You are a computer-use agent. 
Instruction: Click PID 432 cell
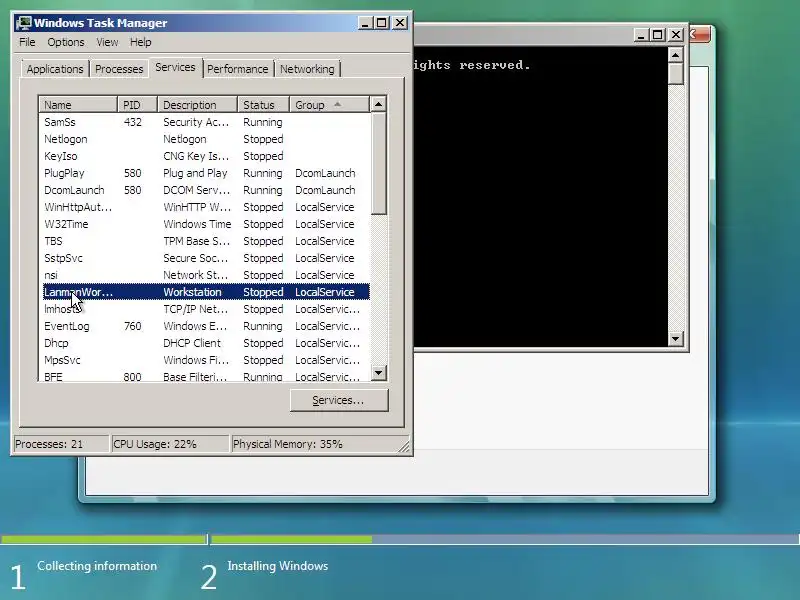(133, 122)
